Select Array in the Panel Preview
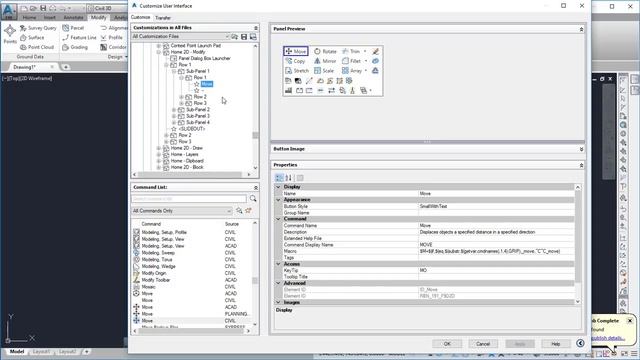Image resolution: width=640 pixels, height=360 pixels. (352, 71)
